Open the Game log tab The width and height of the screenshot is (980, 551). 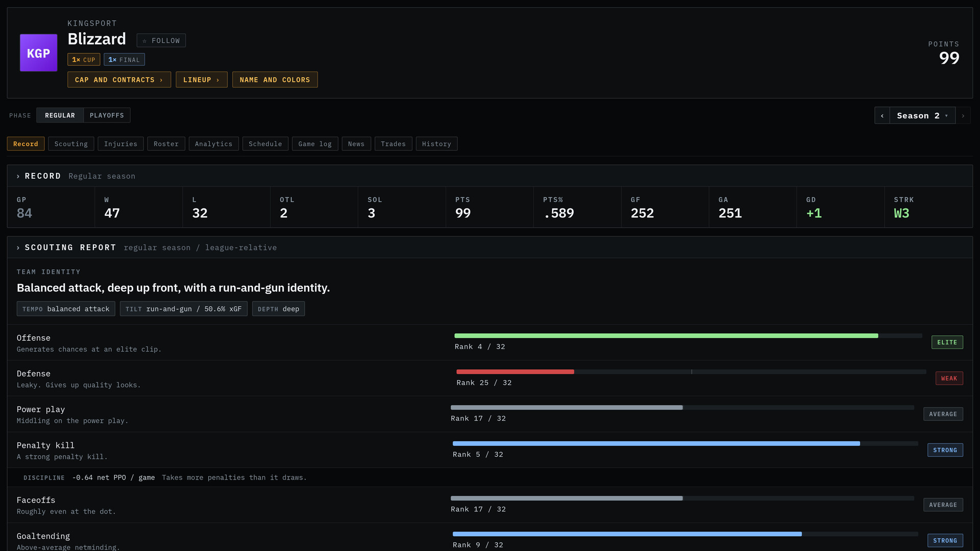(315, 144)
